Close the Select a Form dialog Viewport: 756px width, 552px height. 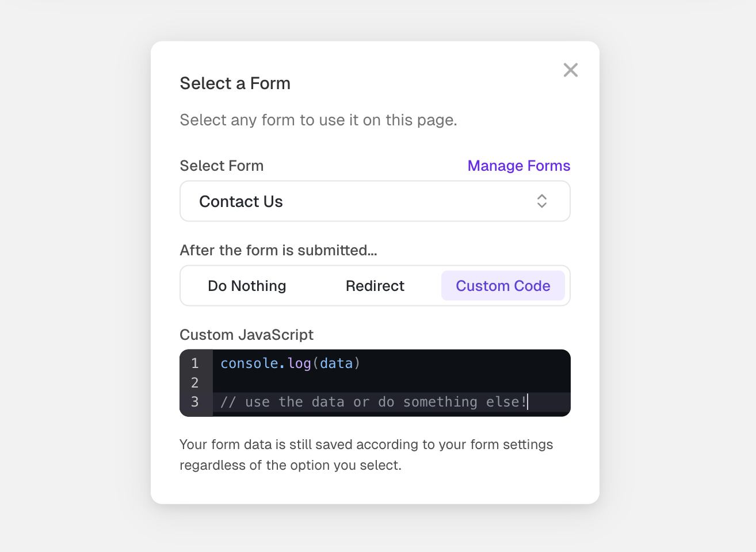tap(570, 70)
